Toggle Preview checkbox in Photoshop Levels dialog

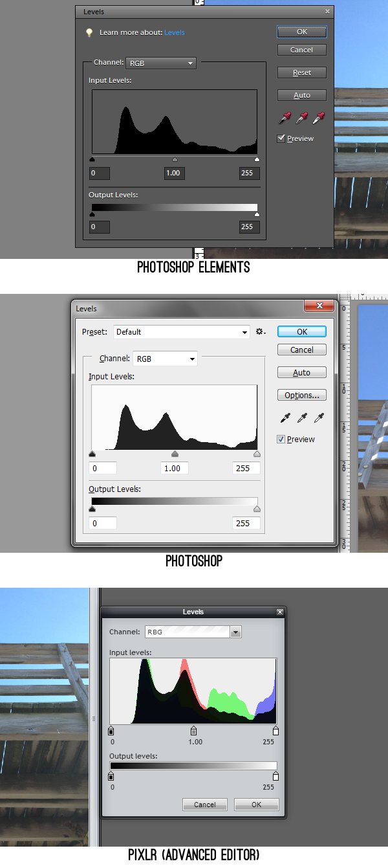click(281, 439)
